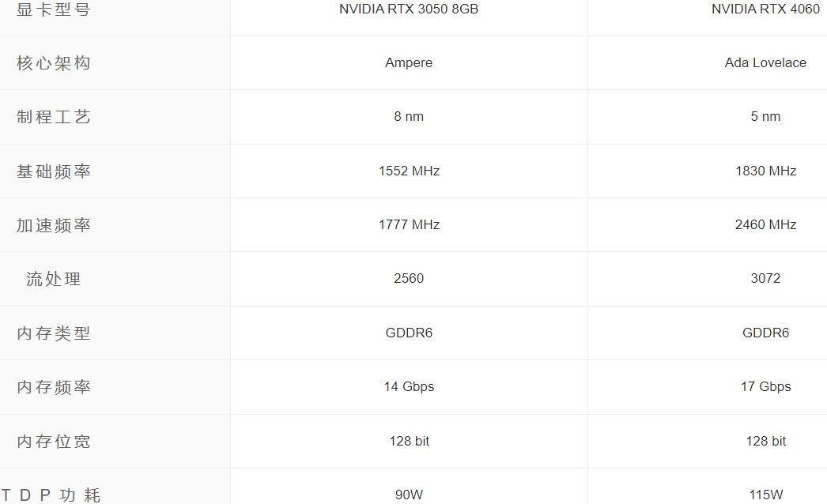827x504 pixels.
Task: Click the 1777 MHz boost frequency value
Action: tap(409, 225)
